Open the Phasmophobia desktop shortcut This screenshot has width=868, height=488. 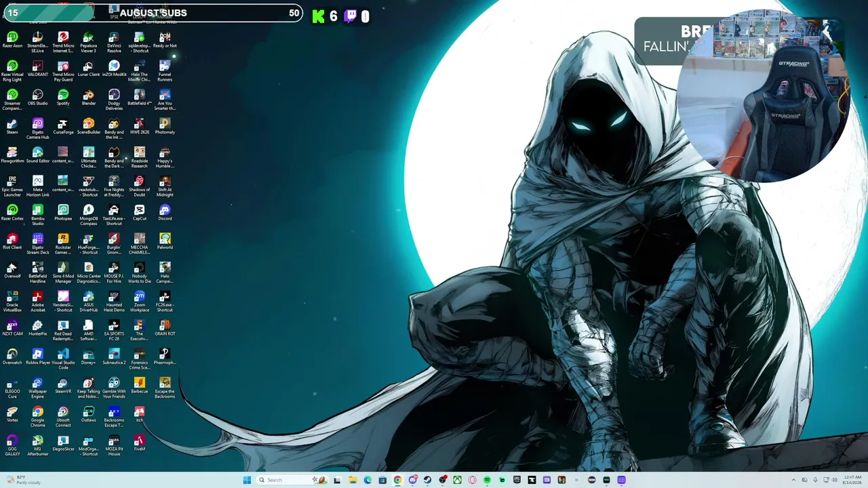(x=165, y=357)
